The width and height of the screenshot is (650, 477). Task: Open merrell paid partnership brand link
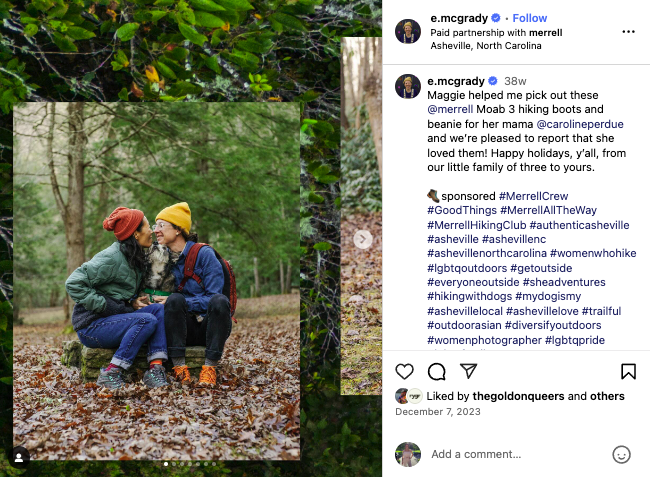tap(545, 32)
